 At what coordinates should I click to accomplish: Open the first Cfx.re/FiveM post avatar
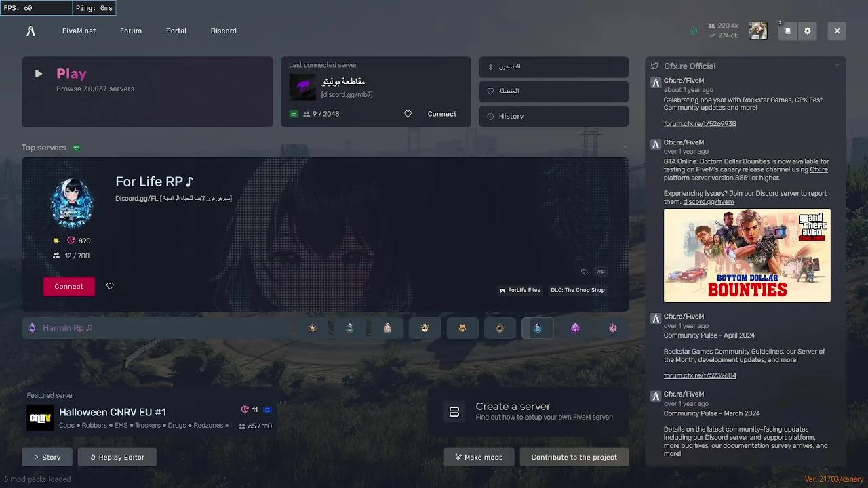[656, 83]
